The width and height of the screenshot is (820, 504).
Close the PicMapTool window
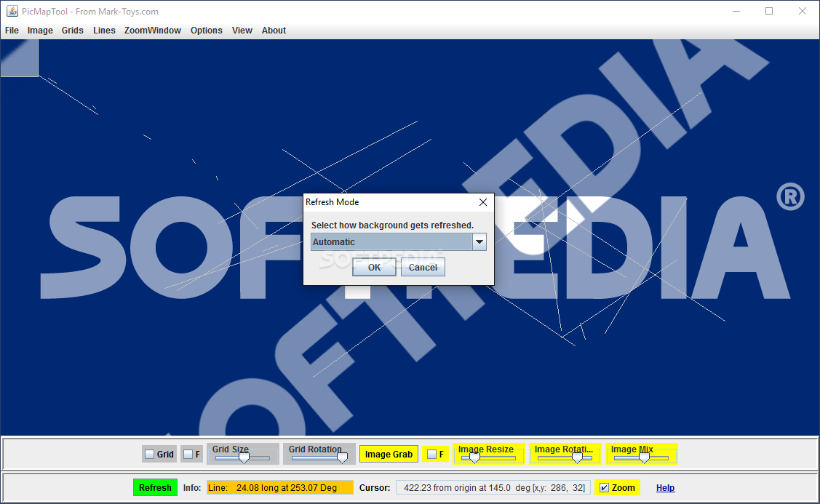pyautogui.click(x=803, y=11)
